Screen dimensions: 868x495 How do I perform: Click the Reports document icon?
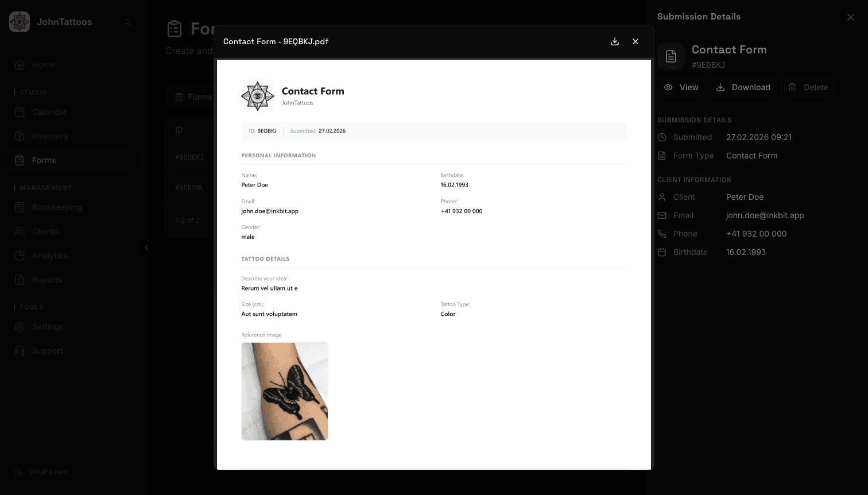coord(20,280)
